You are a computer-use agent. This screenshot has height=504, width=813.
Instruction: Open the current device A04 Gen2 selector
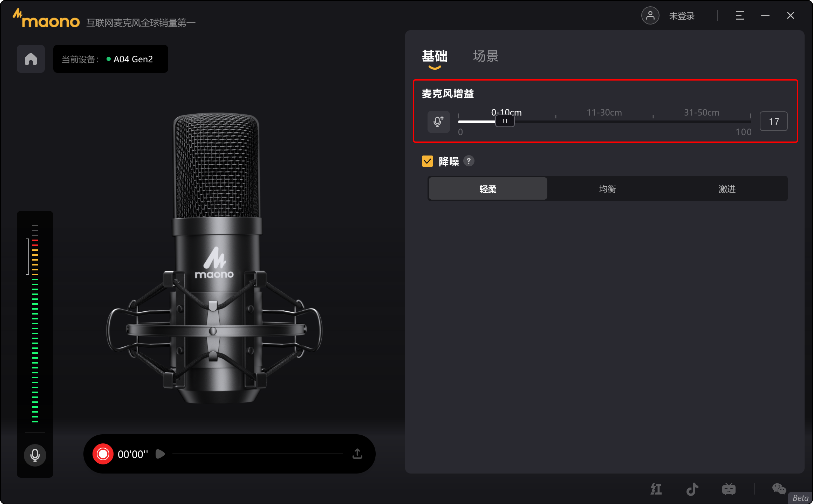110,59
